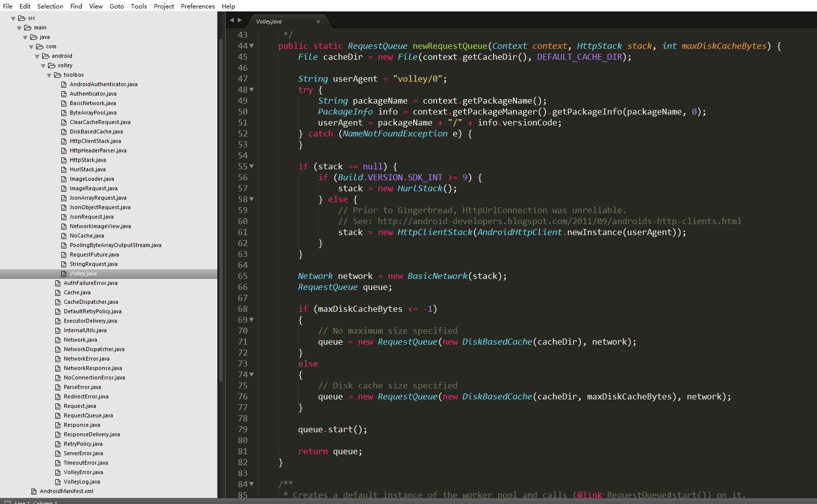
Task: Click the AndroidAuthenticator.java file icon
Action: tap(64, 85)
